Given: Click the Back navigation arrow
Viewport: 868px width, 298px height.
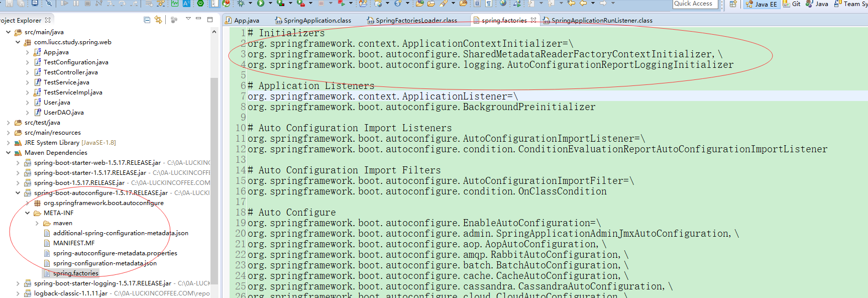Looking at the screenshot, I should tap(583, 3).
